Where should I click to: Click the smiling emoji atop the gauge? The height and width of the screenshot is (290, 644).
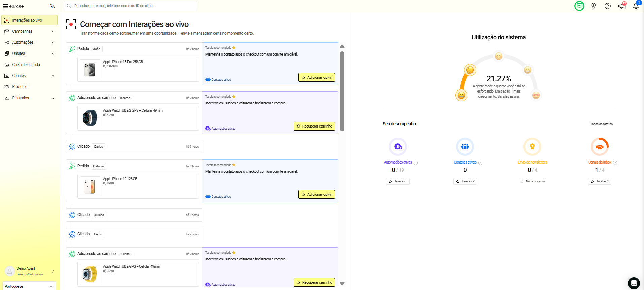coord(499,56)
